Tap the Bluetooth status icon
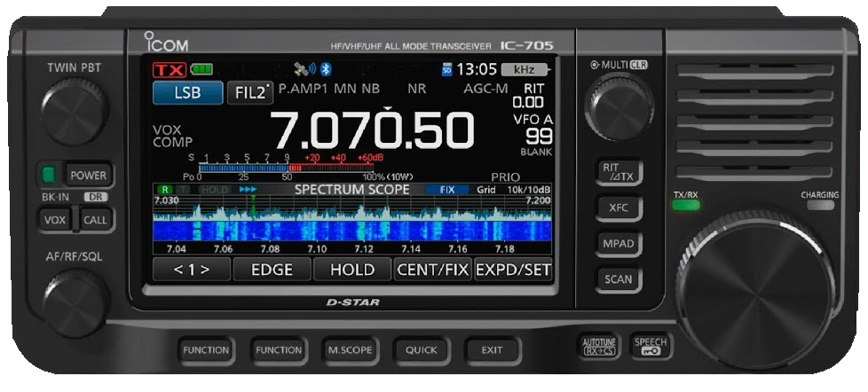 pos(327,68)
